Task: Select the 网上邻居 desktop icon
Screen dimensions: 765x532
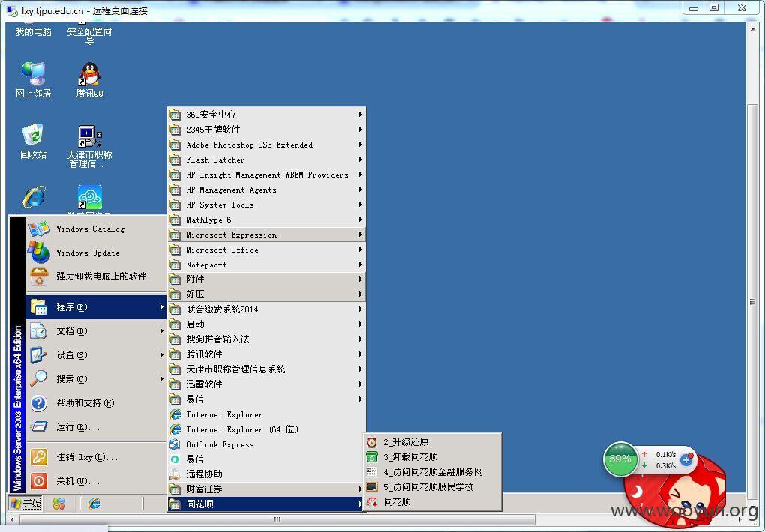Action: click(x=33, y=80)
